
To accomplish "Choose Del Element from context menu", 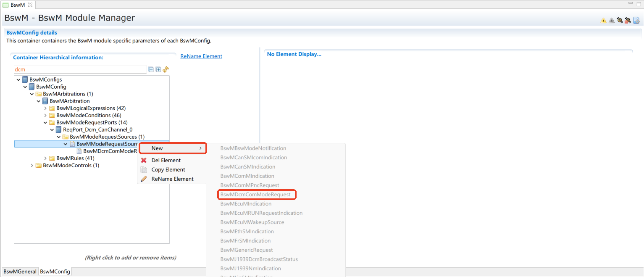I will [x=166, y=160].
